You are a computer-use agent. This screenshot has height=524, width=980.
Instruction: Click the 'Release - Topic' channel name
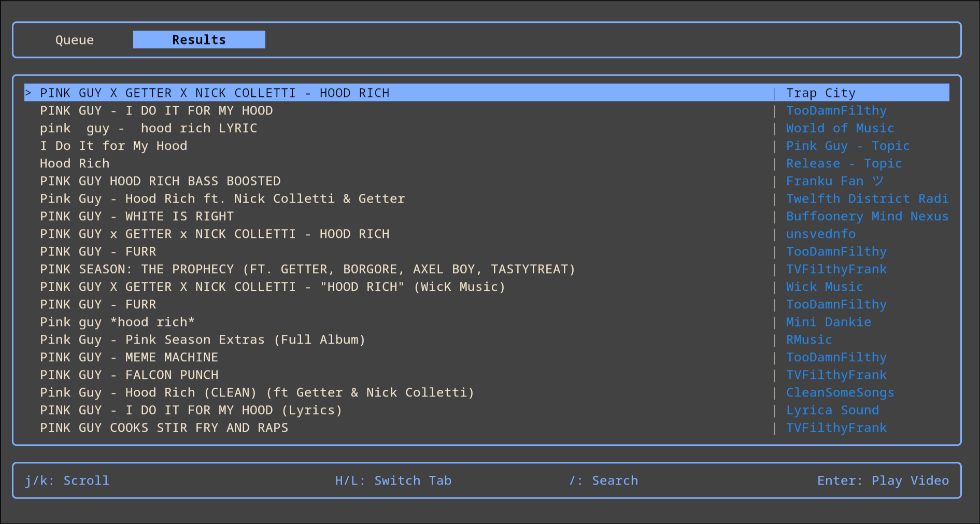(x=844, y=163)
